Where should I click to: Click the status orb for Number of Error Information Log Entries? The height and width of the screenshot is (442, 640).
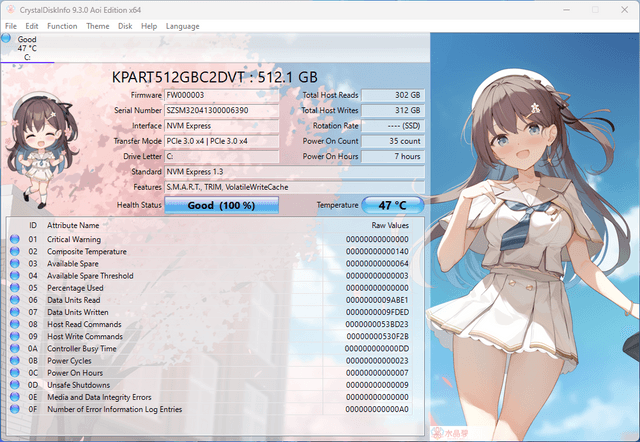click(15, 409)
